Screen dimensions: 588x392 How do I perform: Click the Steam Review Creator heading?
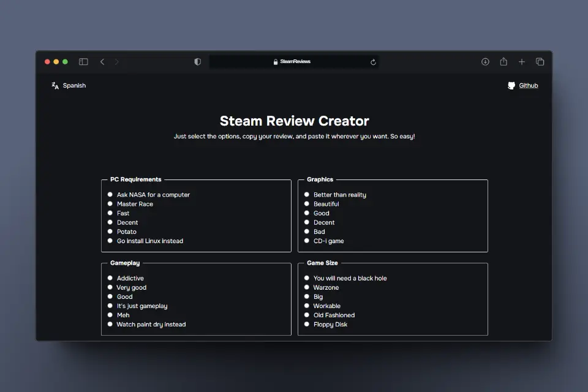point(295,121)
